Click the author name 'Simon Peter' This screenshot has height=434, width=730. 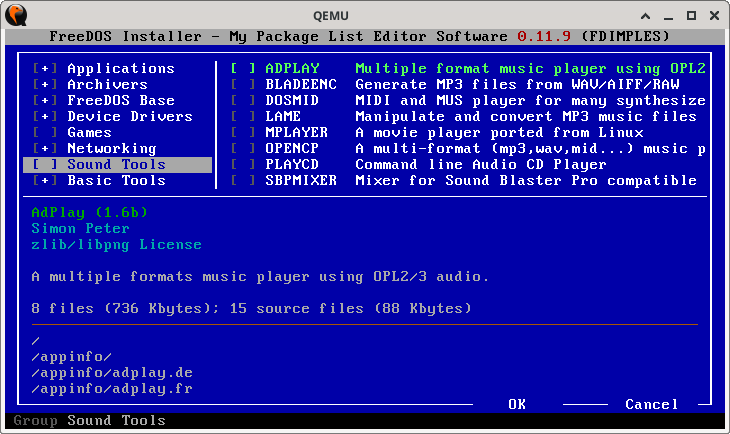tap(81, 228)
